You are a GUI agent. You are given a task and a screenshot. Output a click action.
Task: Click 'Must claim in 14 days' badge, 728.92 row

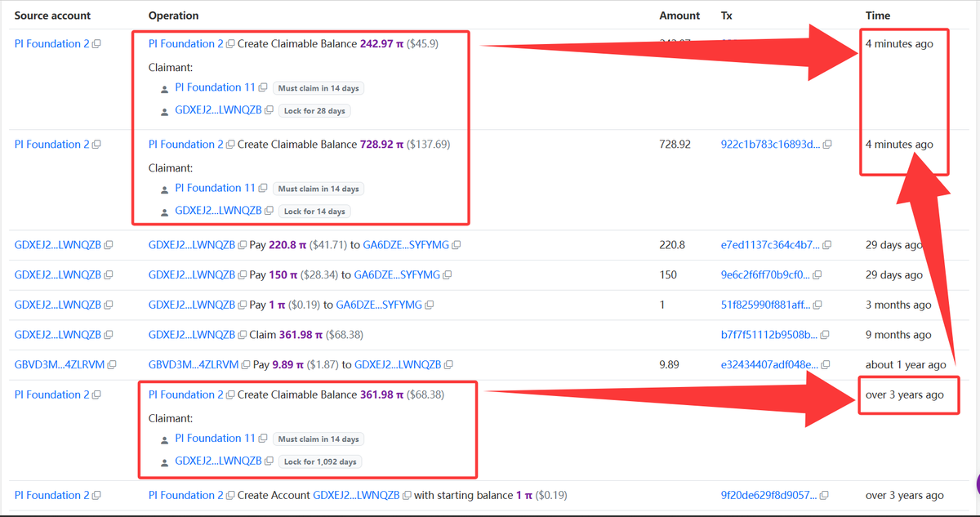(x=318, y=189)
